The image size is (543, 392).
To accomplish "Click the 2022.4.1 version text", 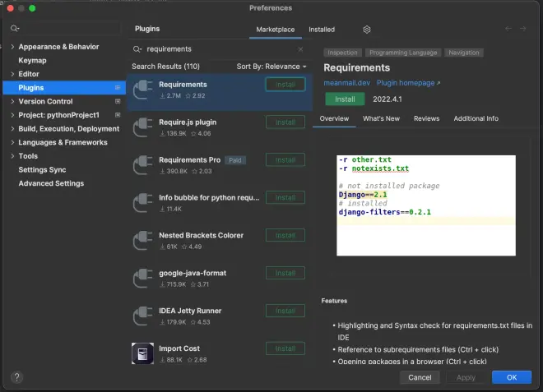I will coord(388,99).
